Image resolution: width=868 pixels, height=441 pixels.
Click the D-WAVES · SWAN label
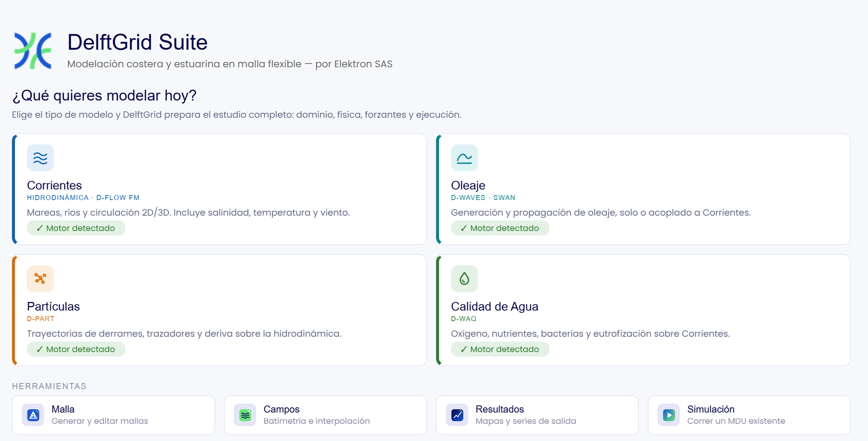click(x=483, y=198)
